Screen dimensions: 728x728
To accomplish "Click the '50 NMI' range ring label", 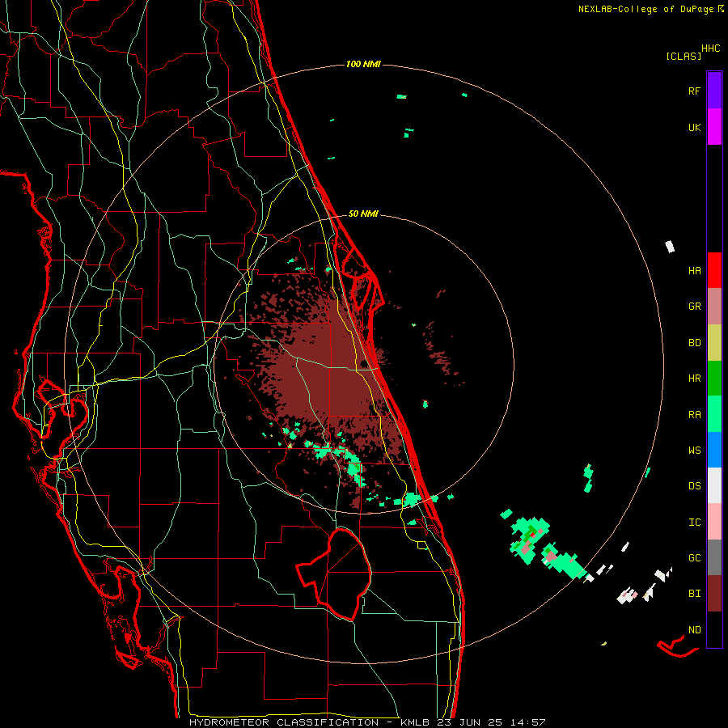I will 363,214.
